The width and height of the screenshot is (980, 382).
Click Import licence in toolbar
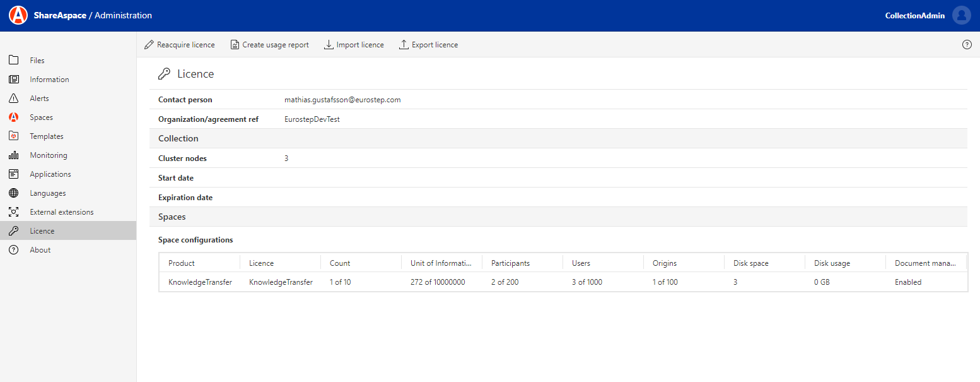[354, 45]
